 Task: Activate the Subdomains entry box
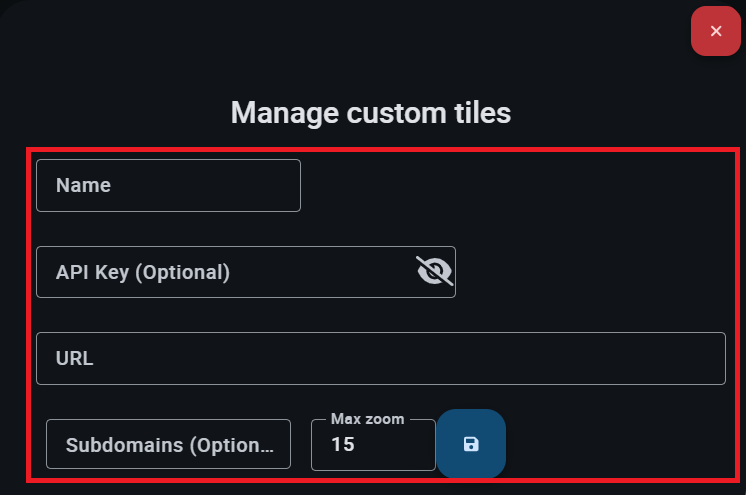pos(168,445)
